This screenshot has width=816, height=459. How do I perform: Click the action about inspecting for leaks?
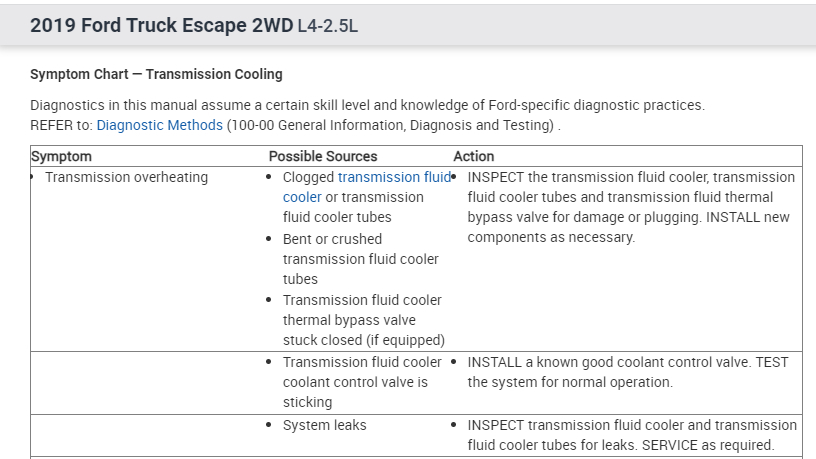(x=632, y=435)
